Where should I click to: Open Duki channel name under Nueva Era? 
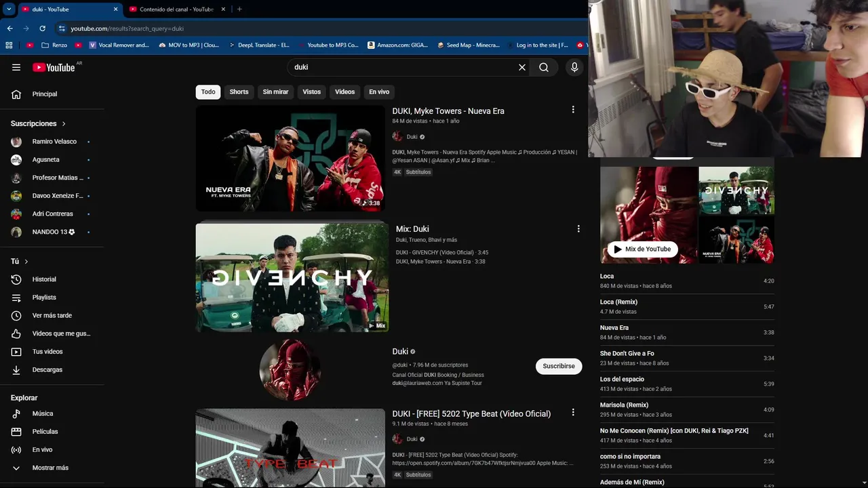pyautogui.click(x=412, y=137)
